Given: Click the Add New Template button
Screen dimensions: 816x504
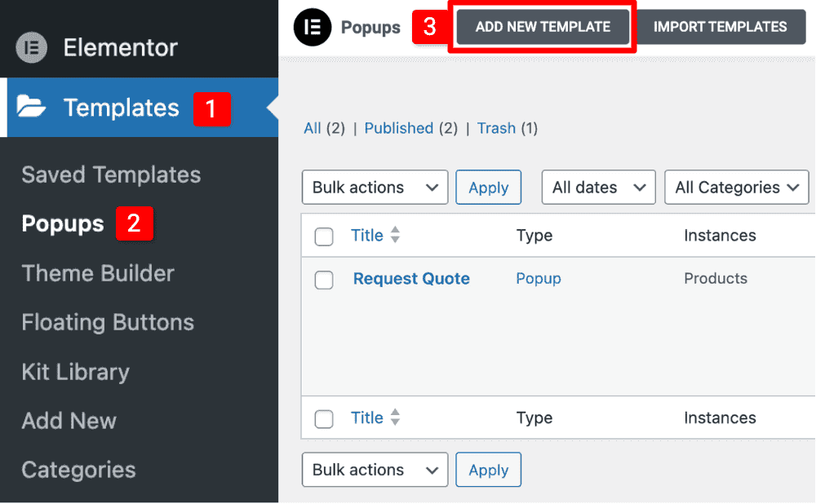Looking at the screenshot, I should tap(543, 27).
